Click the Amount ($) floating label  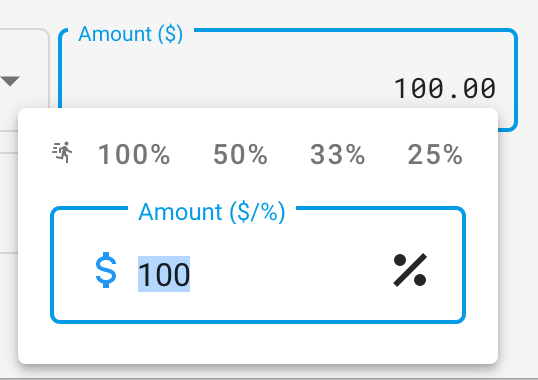[131, 34]
